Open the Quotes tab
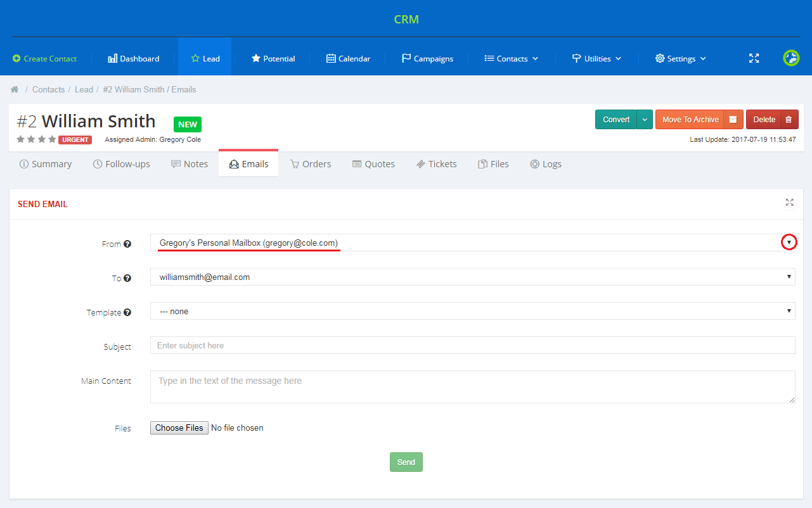The height and width of the screenshot is (508, 812). coord(373,164)
